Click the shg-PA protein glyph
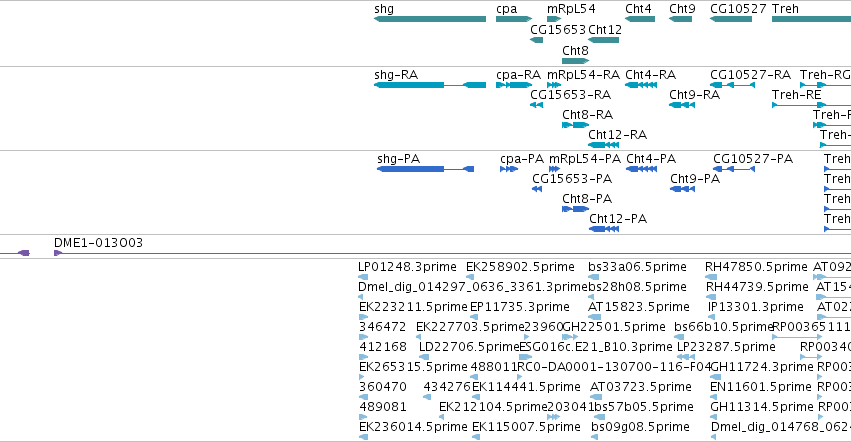This screenshot has width=851, height=442. click(426, 169)
